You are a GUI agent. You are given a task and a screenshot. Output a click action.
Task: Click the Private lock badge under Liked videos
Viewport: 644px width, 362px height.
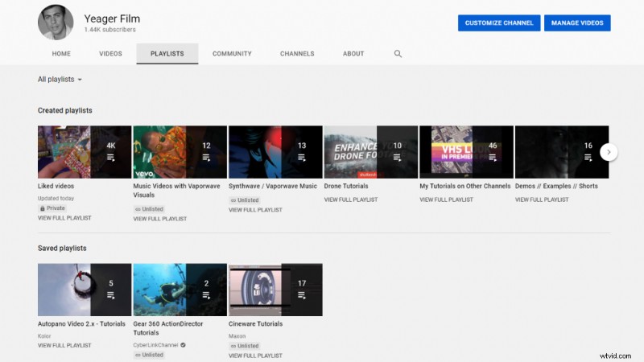pyautogui.click(x=52, y=208)
